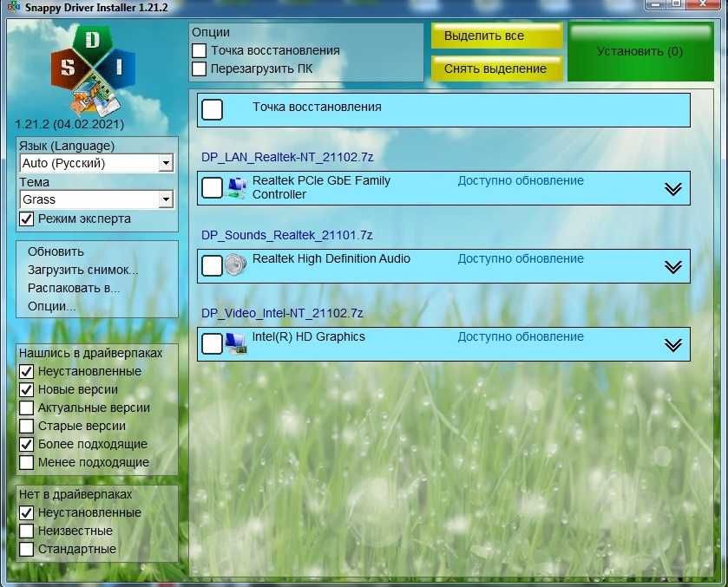Select the Realtek PCIe GbE Family Controller checkbox
The image size is (728, 587).
click(x=213, y=188)
